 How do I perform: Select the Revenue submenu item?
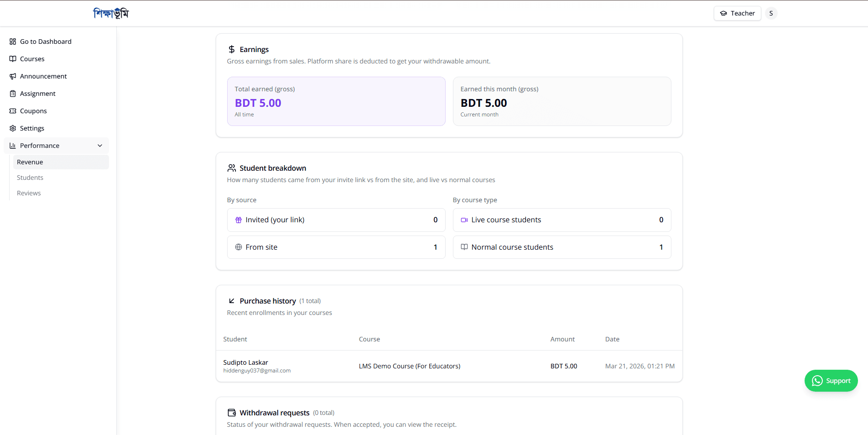click(61, 162)
